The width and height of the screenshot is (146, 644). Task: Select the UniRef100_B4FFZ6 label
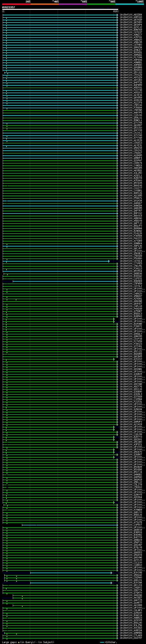[x=131, y=82]
